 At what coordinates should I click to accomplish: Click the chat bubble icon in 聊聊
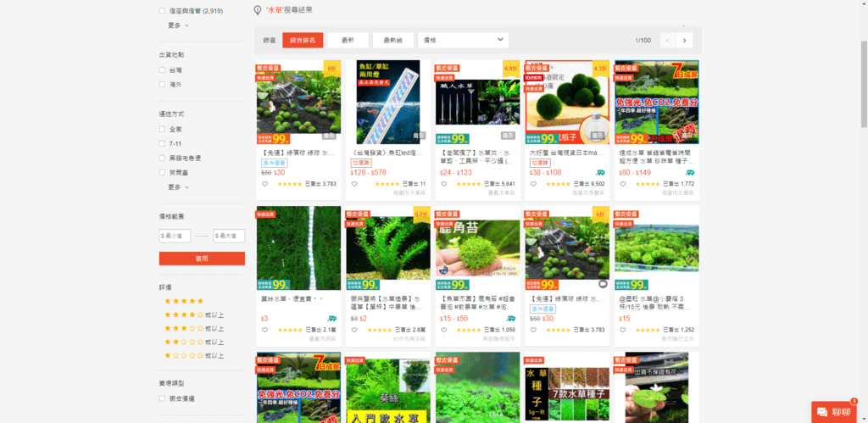pyautogui.click(x=822, y=412)
